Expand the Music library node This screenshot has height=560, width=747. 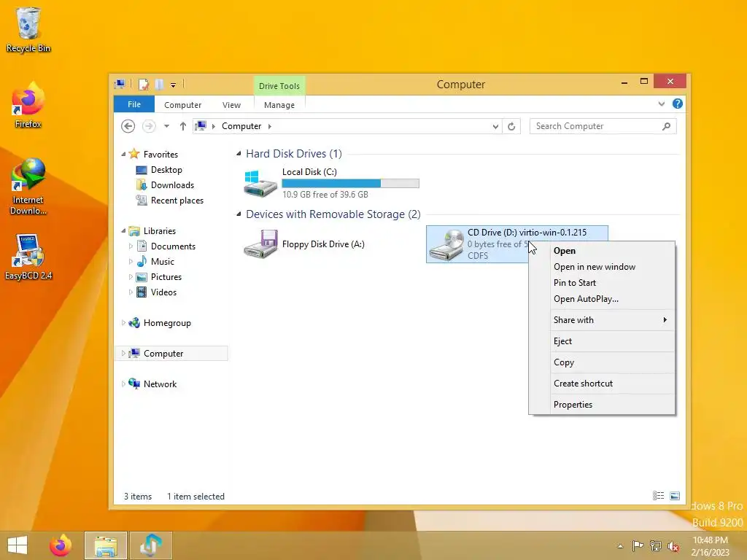(x=131, y=262)
